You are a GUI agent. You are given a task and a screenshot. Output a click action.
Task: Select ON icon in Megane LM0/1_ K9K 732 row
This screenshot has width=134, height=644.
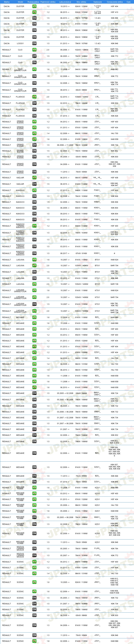pyautogui.click(x=34, y=406)
